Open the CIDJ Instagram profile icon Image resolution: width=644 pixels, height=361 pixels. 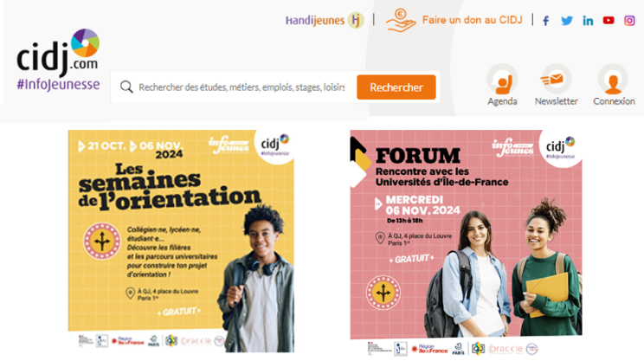tap(629, 21)
